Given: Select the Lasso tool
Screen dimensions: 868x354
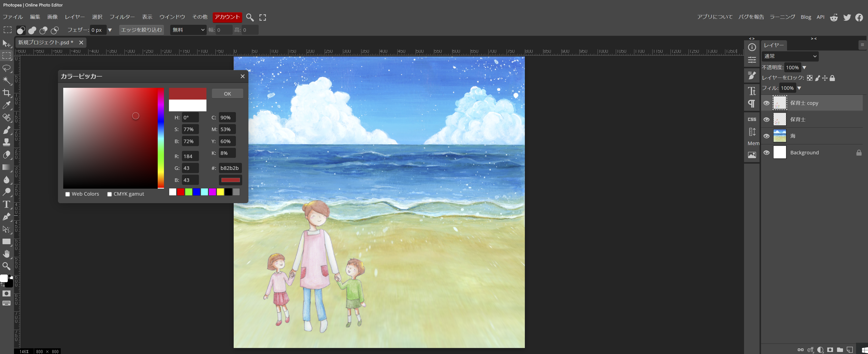Looking at the screenshot, I should [6, 68].
